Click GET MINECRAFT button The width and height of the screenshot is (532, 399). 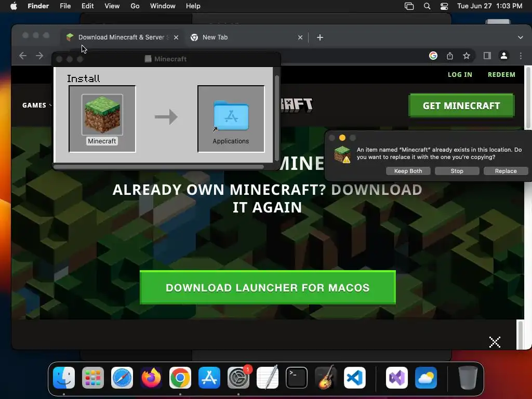461,105
